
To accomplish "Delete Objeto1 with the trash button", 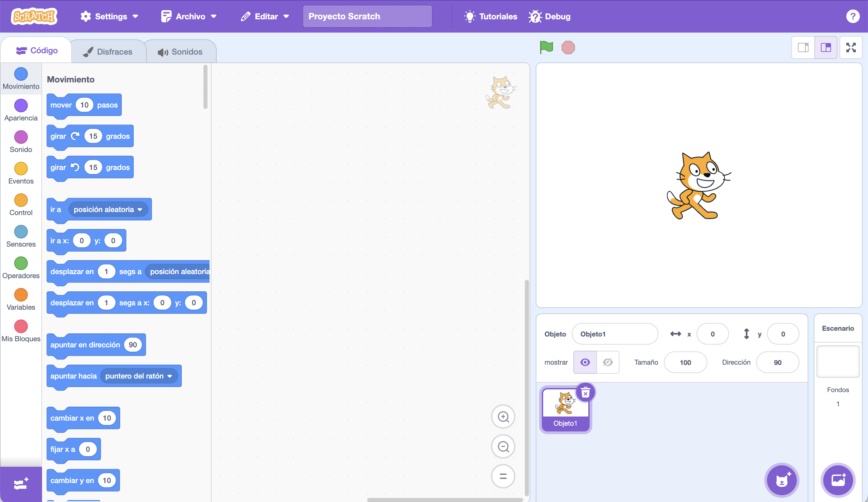I will 586,392.
